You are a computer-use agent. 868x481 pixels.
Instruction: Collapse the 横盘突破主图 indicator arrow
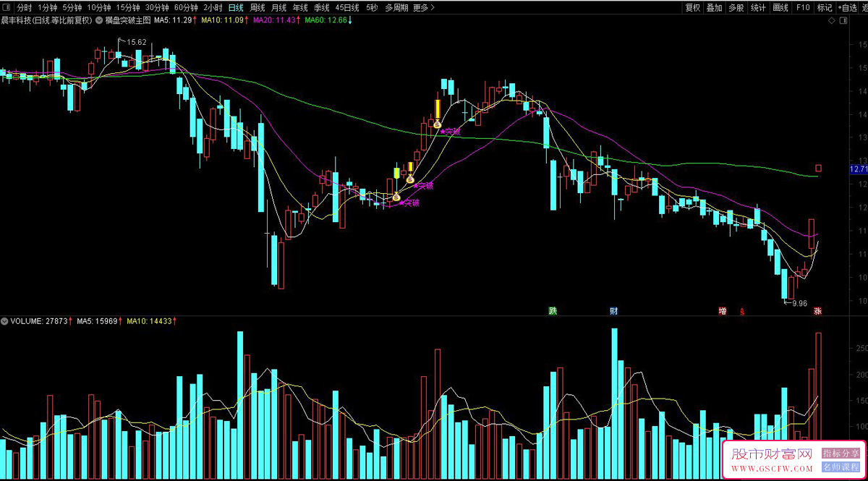[x=99, y=20]
